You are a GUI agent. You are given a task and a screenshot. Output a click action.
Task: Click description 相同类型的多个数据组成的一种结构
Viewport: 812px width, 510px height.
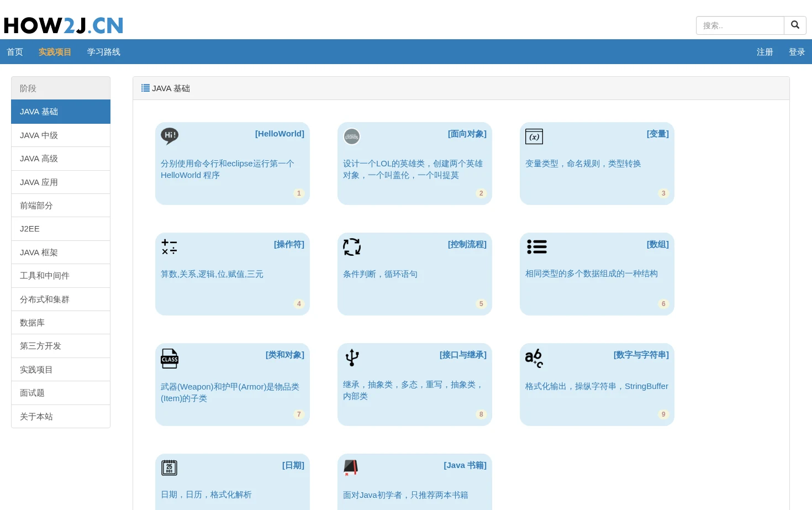[x=592, y=274]
